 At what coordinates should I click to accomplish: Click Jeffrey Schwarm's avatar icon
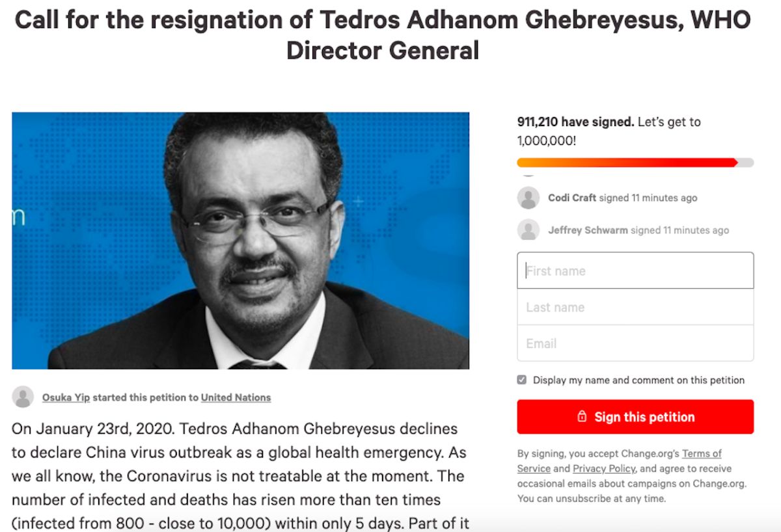point(528,230)
